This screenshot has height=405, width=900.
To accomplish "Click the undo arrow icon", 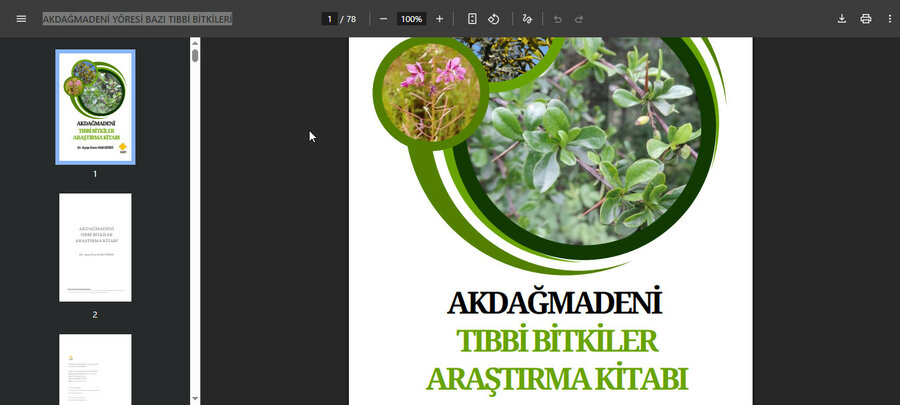I will 557,19.
